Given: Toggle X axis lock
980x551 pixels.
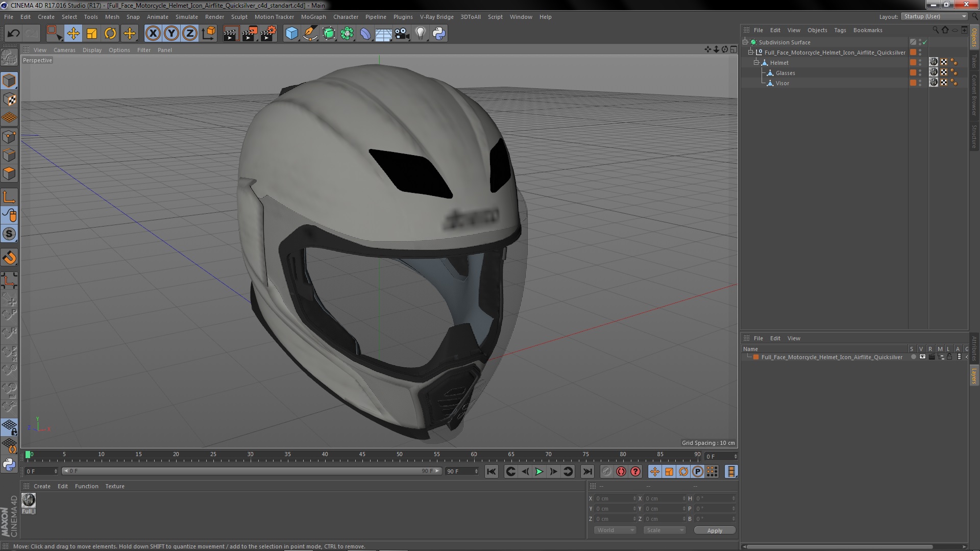Looking at the screenshot, I should (153, 34).
